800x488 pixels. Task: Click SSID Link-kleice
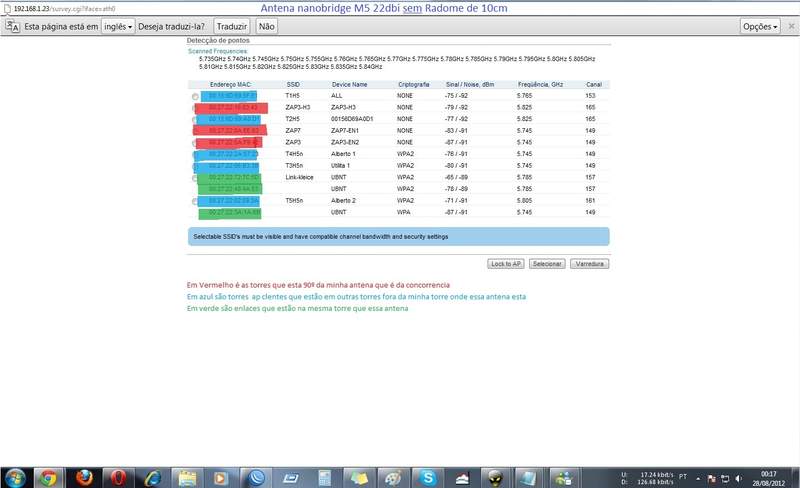pos(299,178)
